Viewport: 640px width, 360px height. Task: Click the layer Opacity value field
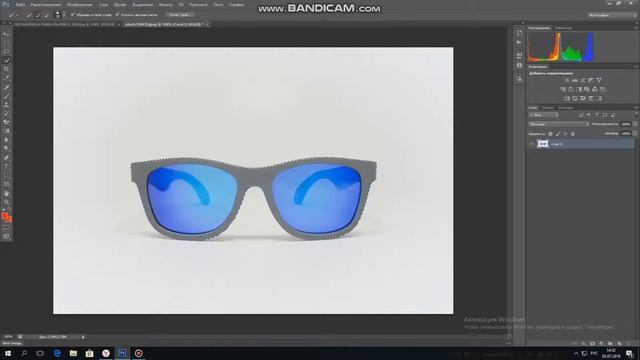click(626, 124)
